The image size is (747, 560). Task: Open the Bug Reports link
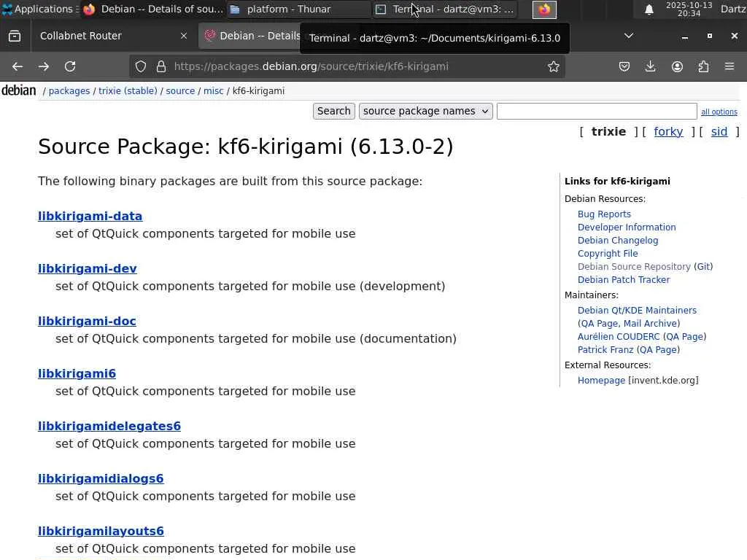point(604,214)
